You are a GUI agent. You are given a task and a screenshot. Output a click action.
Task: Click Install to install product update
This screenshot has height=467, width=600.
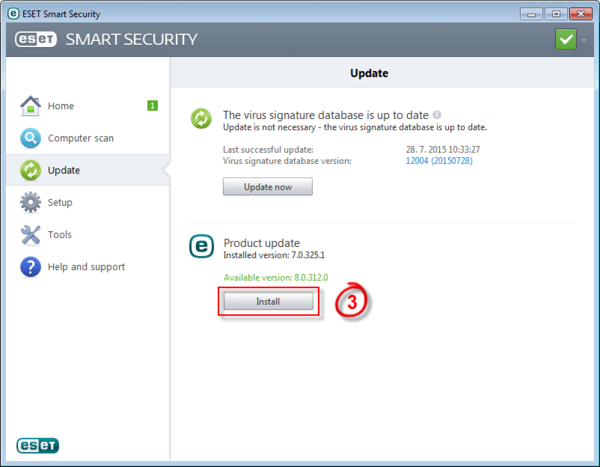click(x=268, y=301)
